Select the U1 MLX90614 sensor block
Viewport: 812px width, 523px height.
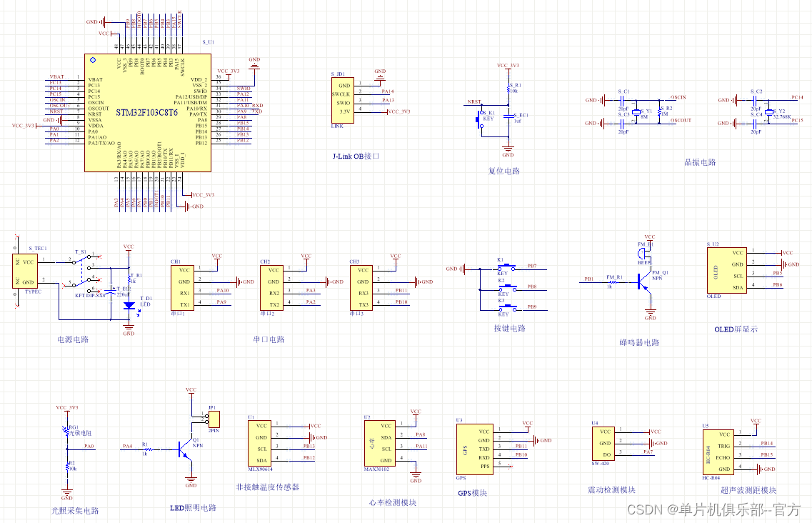point(260,443)
